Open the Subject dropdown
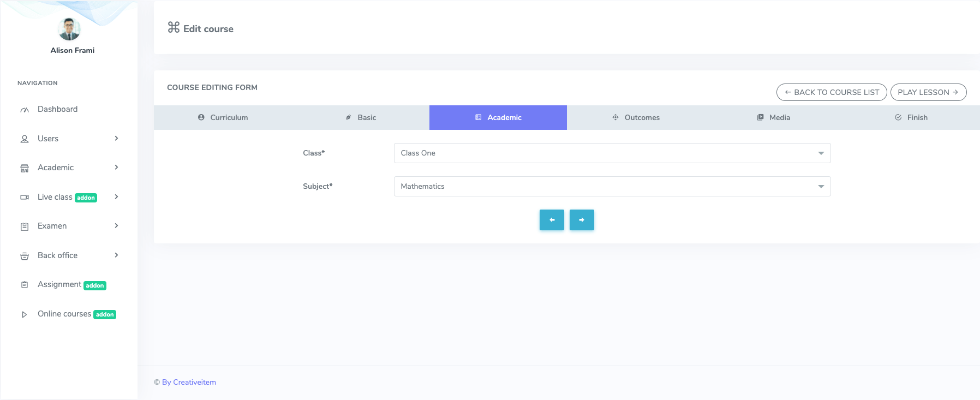The width and height of the screenshot is (980, 400). pos(612,187)
